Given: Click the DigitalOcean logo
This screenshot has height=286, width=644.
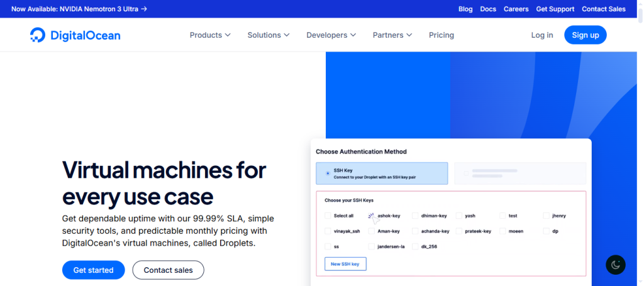Looking at the screenshot, I should 75,35.
